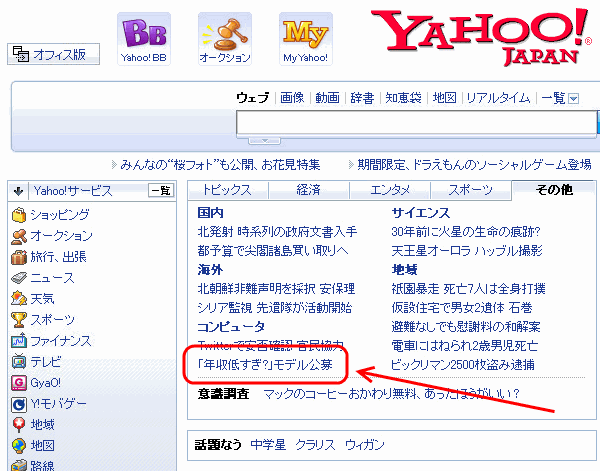Open the auction gavel icon at top

coord(225,39)
